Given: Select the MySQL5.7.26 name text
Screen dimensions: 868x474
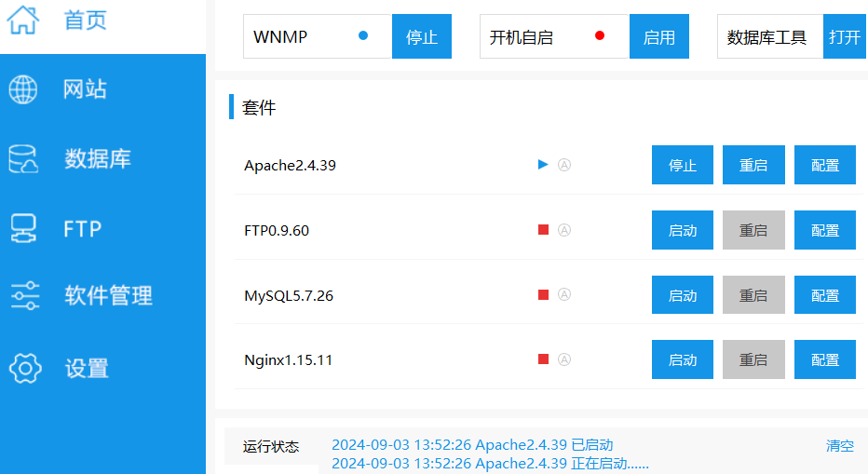Looking at the screenshot, I should pyautogui.click(x=289, y=296).
